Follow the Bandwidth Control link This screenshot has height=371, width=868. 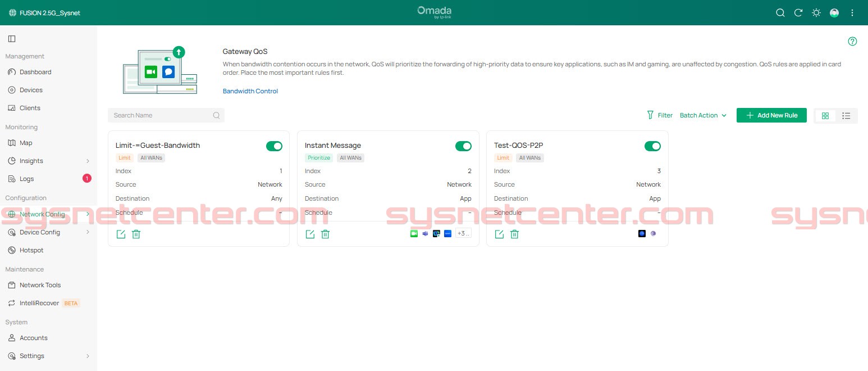coord(250,91)
